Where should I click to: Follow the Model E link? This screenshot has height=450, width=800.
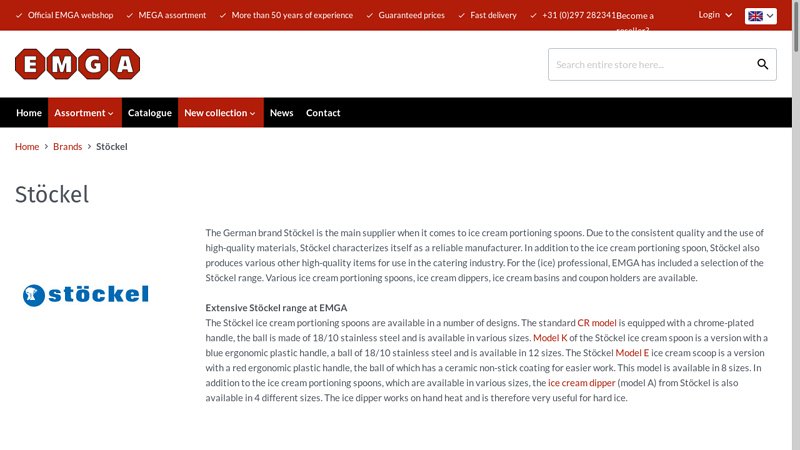(632, 353)
